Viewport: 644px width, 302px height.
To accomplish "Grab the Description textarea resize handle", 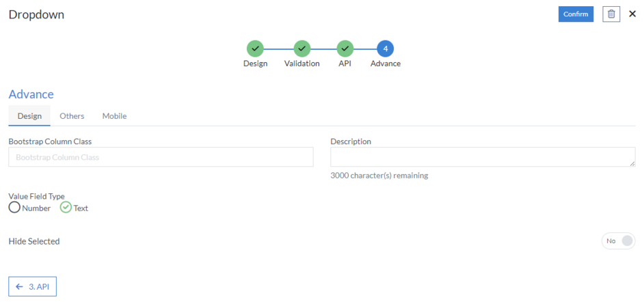I will (632, 164).
